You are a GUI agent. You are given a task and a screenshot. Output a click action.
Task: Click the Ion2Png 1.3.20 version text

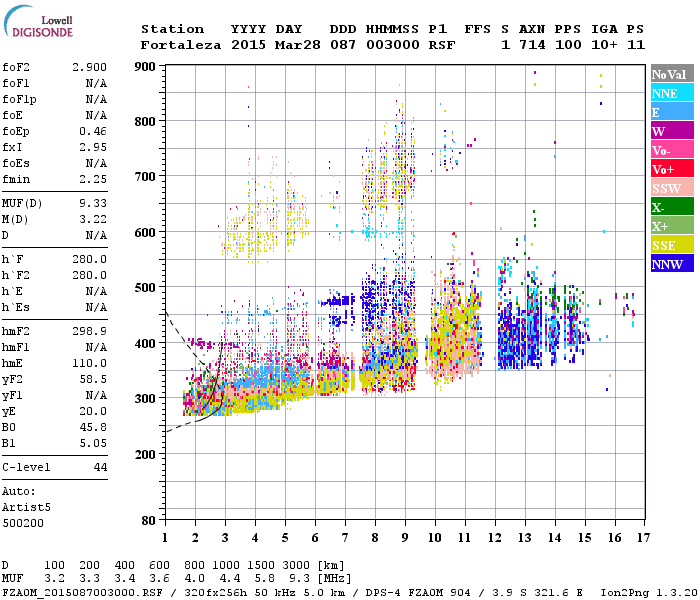coord(649,593)
